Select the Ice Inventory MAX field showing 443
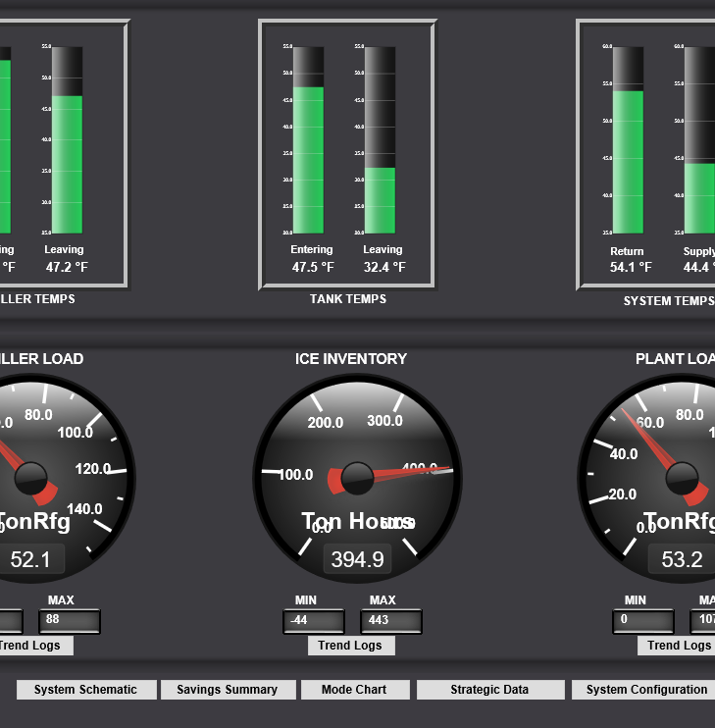This screenshot has height=728, width=715. point(390,621)
